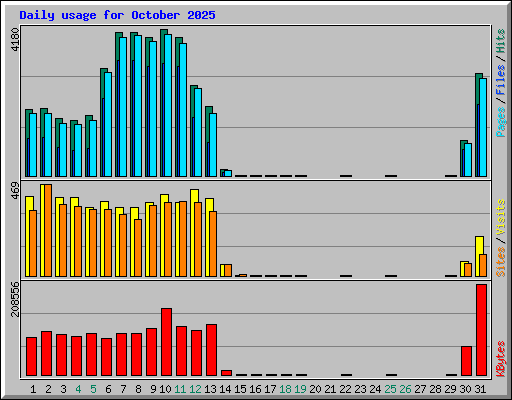The image size is (512, 400).
Task: Click day label 14 on the x-axis
Action: 225,389
